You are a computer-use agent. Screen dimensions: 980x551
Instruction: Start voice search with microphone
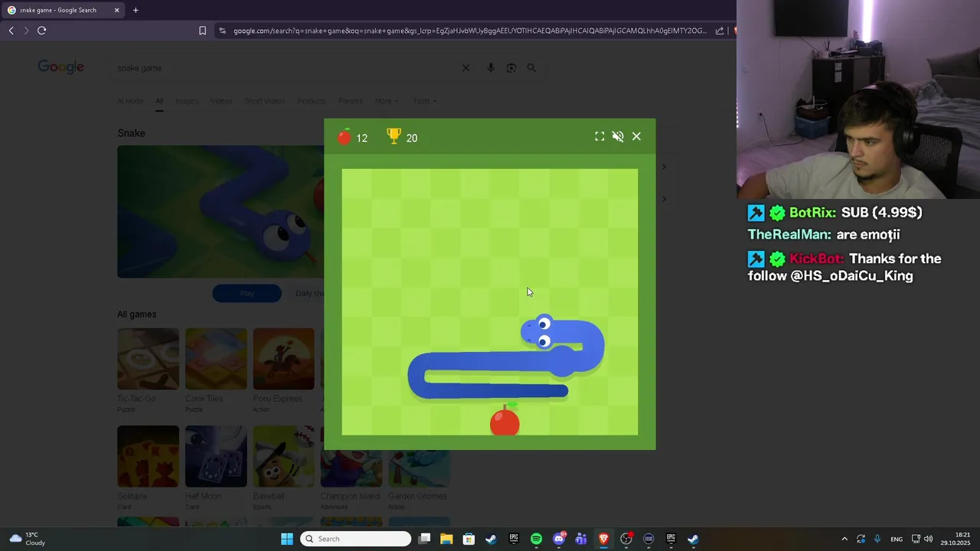pyautogui.click(x=491, y=68)
